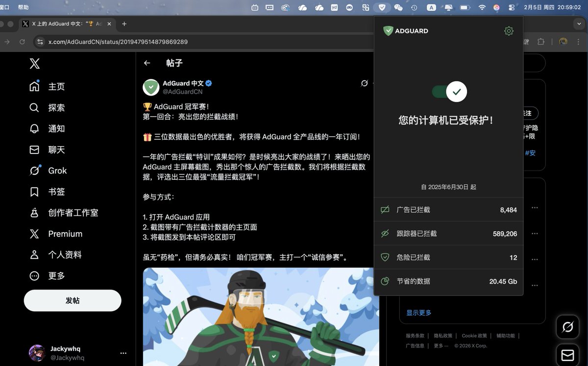This screenshot has height=366, width=588.
Task: Open Wi-Fi menu in menu bar
Action: pyautogui.click(x=482, y=7)
